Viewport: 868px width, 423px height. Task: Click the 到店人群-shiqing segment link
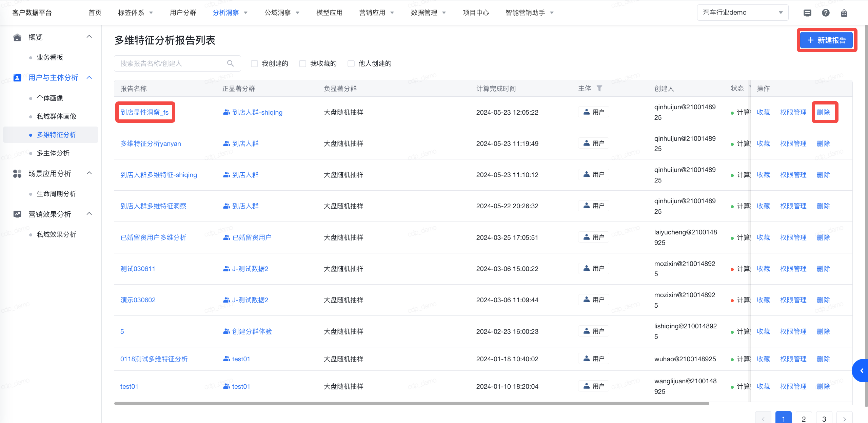[257, 112]
